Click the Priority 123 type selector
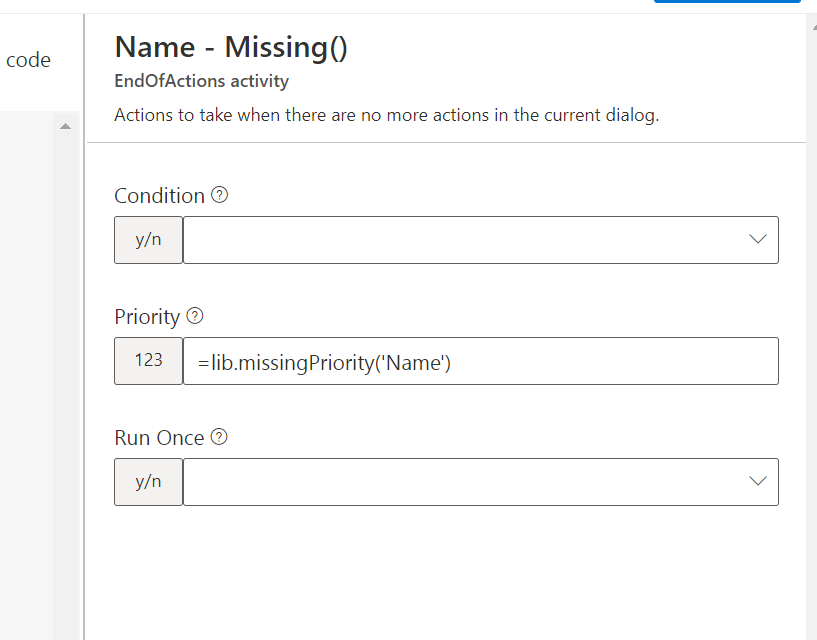The image size is (817, 640). [148, 361]
